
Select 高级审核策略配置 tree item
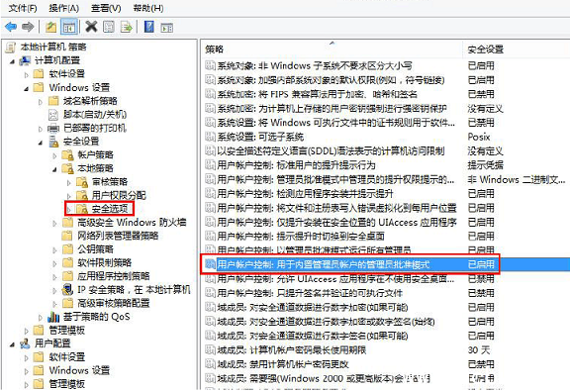tap(114, 303)
